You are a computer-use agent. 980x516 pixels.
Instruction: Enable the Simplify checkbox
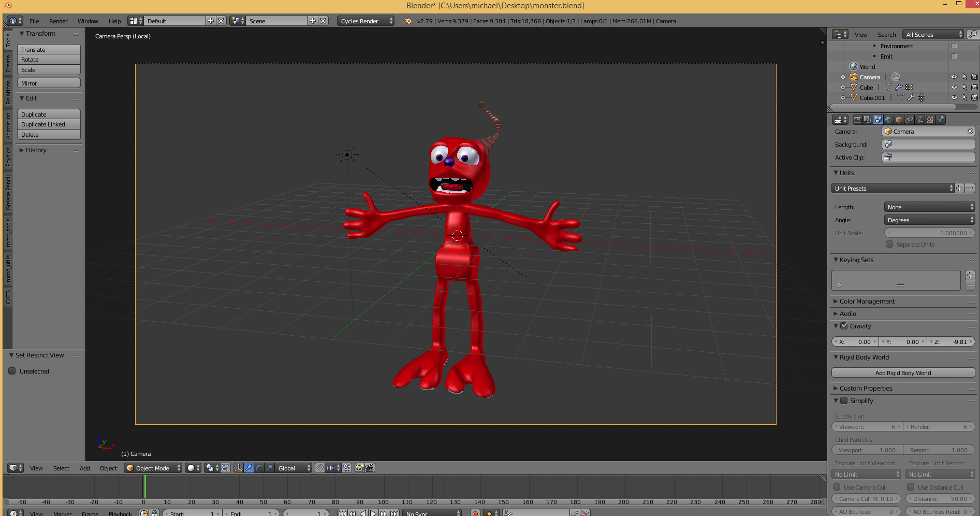click(844, 400)
